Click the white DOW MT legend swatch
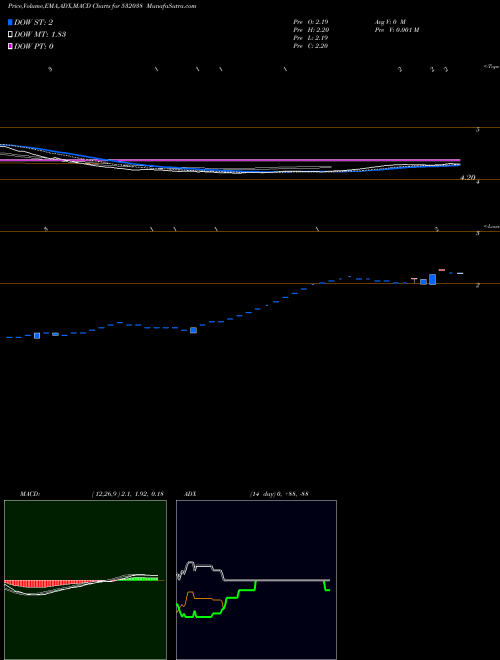 [10, 34]
